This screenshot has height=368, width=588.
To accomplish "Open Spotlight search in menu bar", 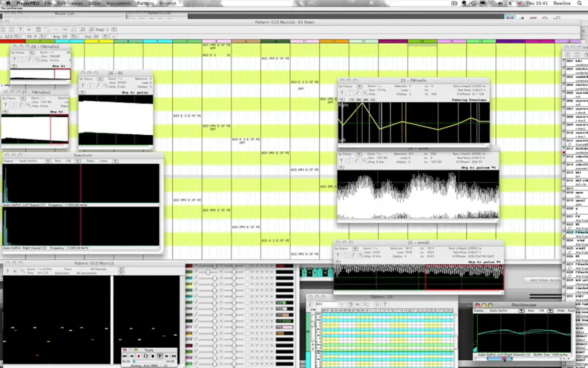I will (579, 3).
